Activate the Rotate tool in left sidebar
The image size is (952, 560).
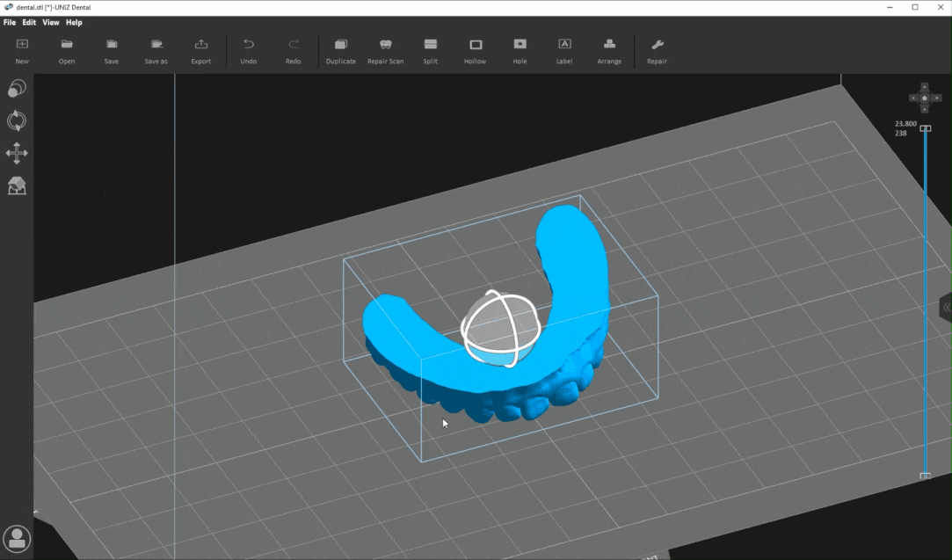pyautogui.click(x=17, y=120)
